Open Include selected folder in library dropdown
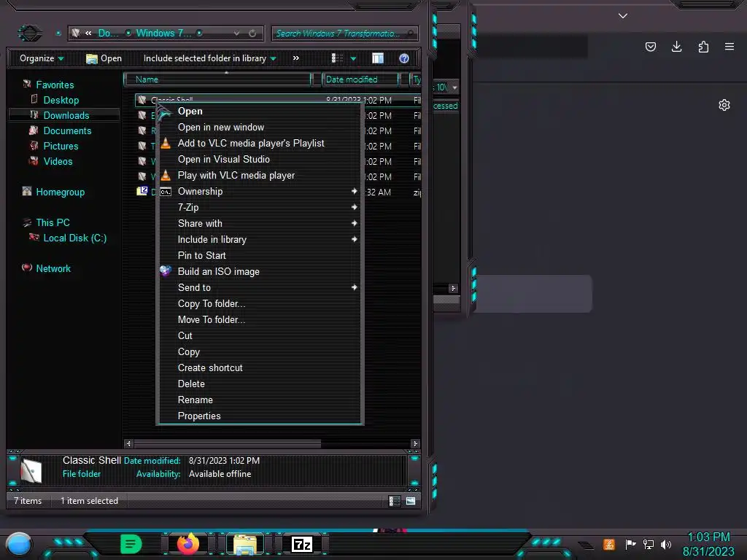The height and width of the screenshot is (560, 747). pos(209,58)
